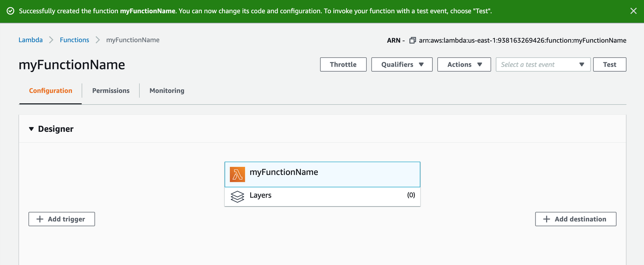The width and height of the screenshot is (644, 265).
Task: Copy the function ARN with the copy icon
Action: point(412,41)
